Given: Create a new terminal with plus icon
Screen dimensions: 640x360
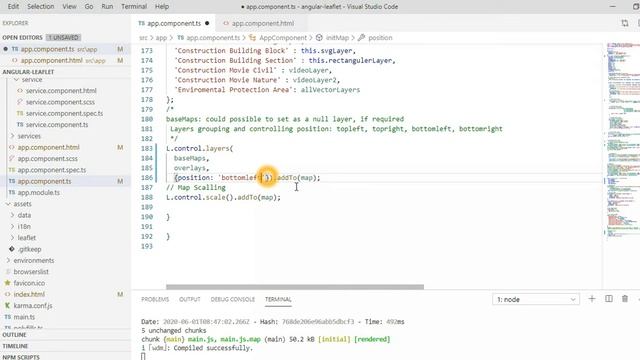Looking at the screenshot, I should point(592,299).
